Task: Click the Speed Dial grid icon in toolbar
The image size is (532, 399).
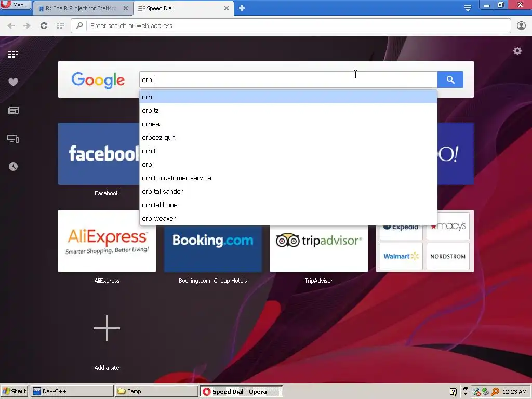Action: [x=61, y=26]
